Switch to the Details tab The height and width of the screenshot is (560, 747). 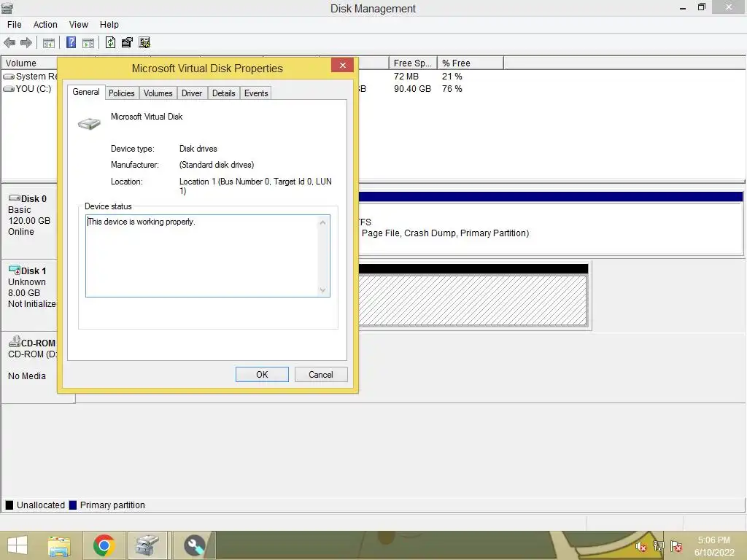coord(223,93)
